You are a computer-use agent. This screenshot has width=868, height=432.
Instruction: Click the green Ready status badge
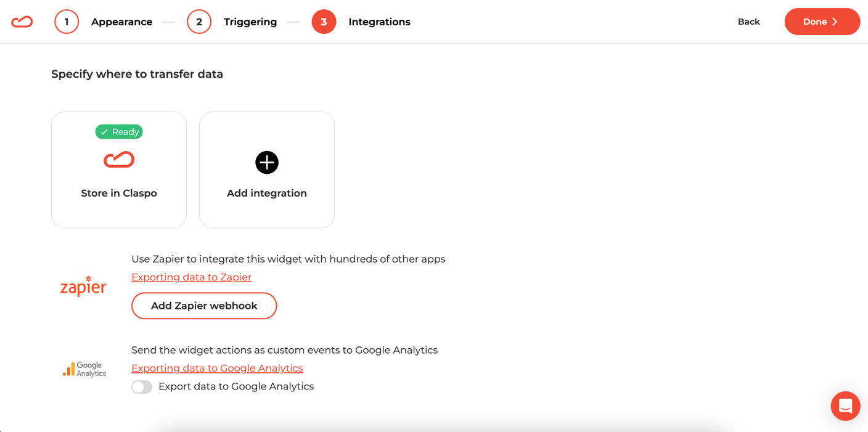(x=119, y=132)
